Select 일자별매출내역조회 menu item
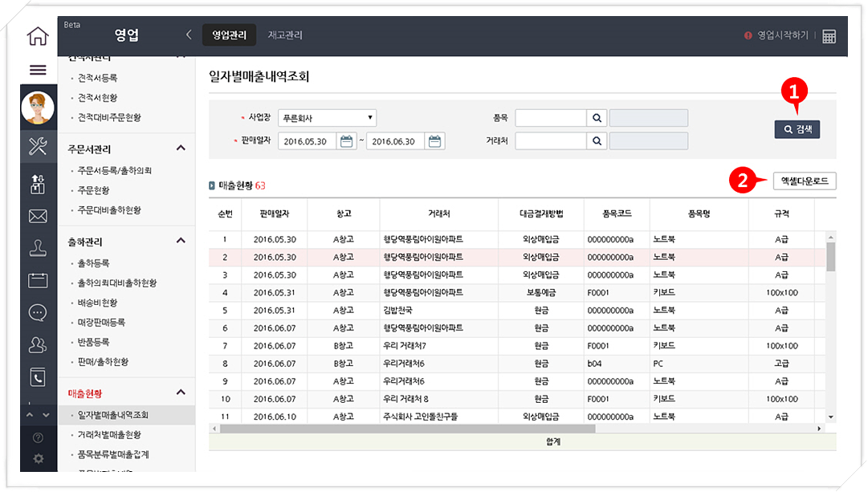Viewport: 868px width, 496px height. pyautogui.click(x=127, y=415)
